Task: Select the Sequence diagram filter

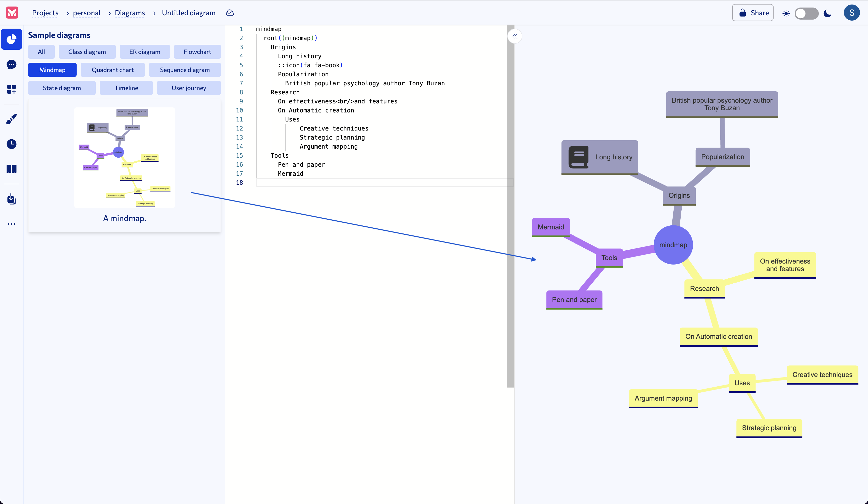Action: [x=185, y=70]
